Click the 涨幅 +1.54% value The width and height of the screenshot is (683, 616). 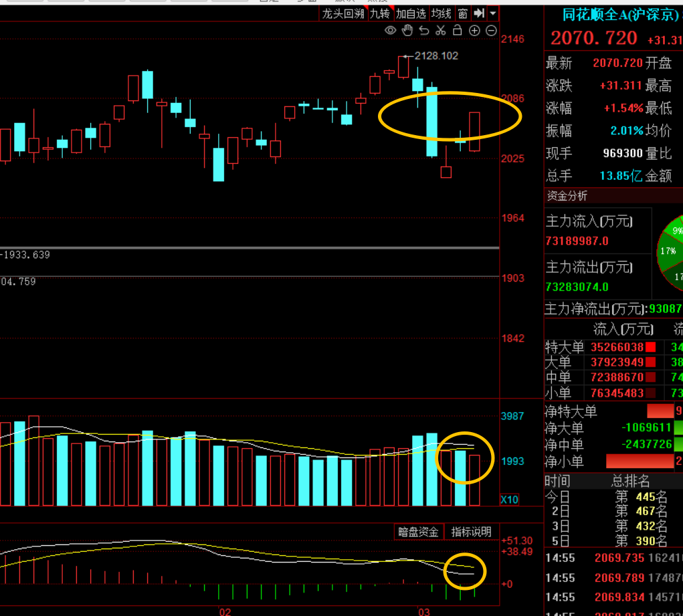pos(623,108)
